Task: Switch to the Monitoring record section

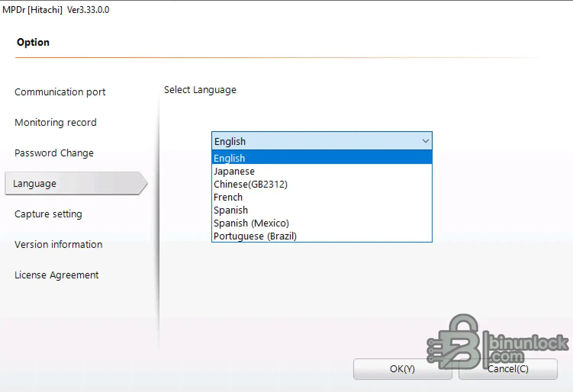Action: pos(56,122)
